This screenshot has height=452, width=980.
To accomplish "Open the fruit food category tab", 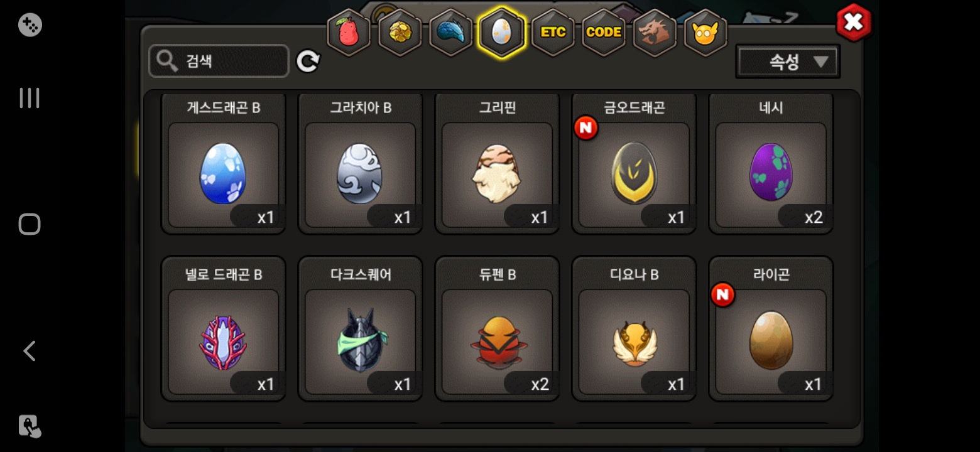I will [349, 32].
